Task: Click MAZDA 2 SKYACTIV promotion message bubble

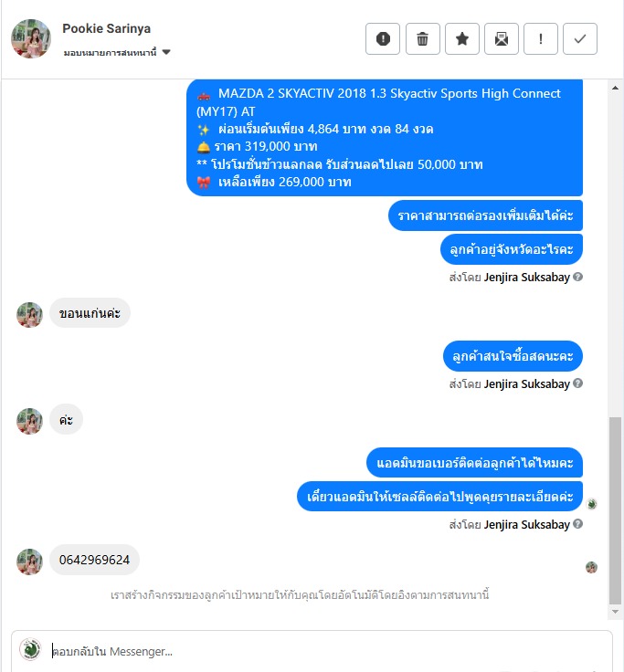Action: [385, 138]
